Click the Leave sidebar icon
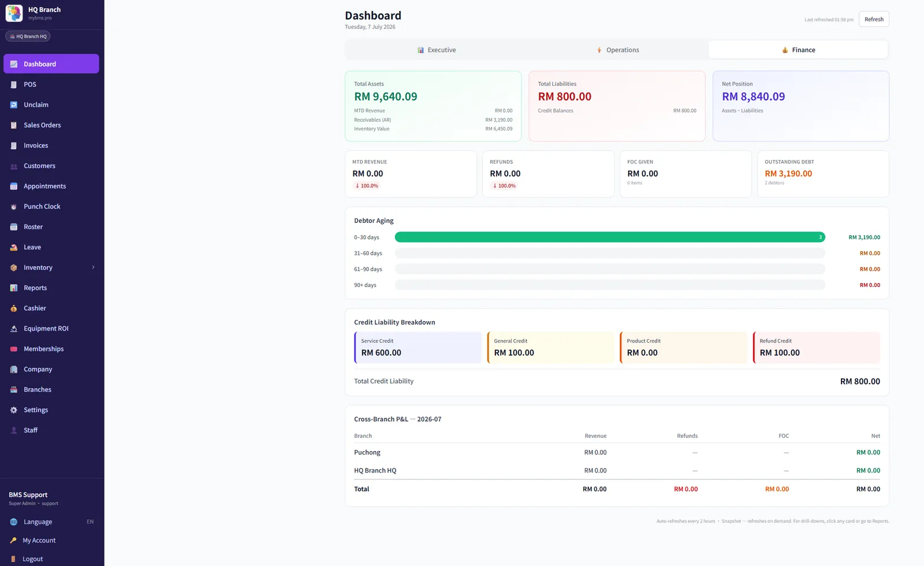Image resolution: width=924 pixels, height=566 pixels. click(14, 247)
